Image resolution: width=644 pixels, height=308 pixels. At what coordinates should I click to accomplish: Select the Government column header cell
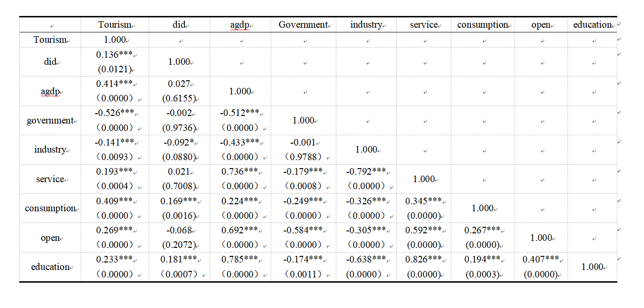[x=303, y=25]
